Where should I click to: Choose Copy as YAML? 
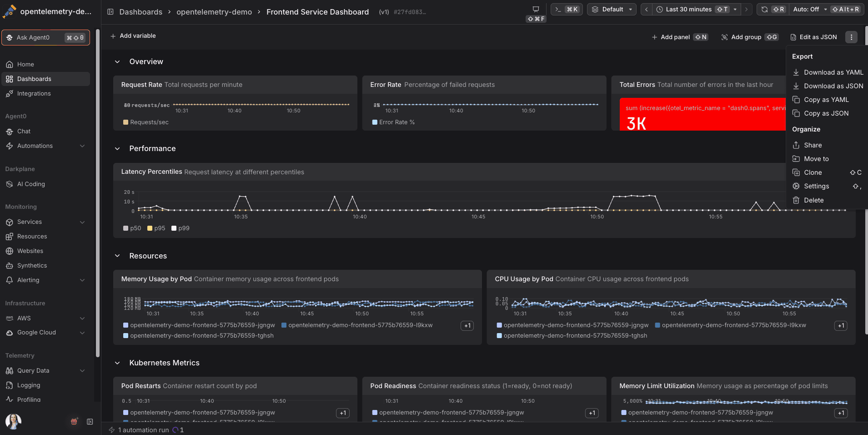(x=828, y=100)
